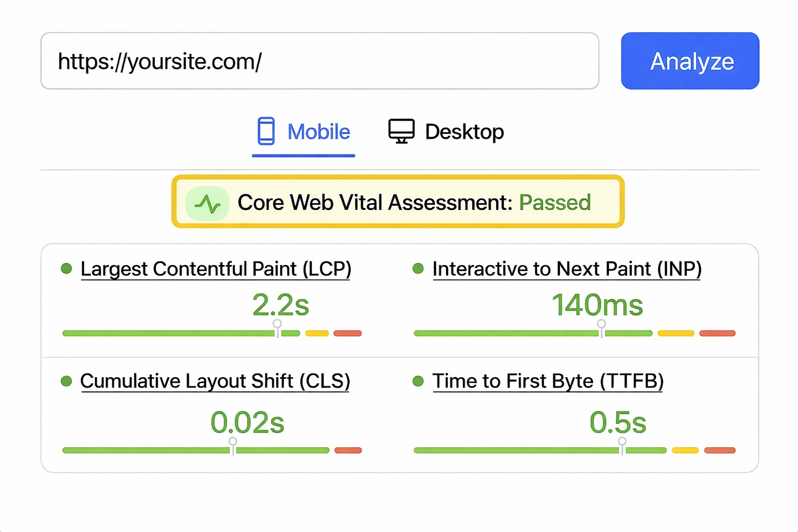798x532 pixels.
Task: Click the URL input field
Action: [320, 61]
